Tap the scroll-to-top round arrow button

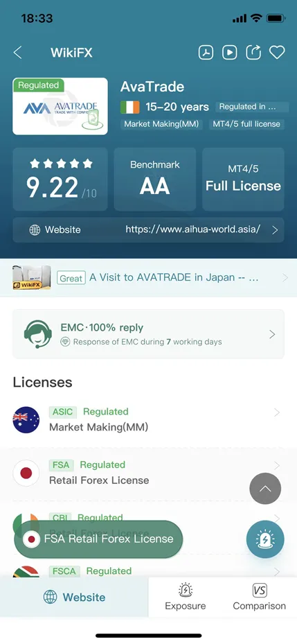265,489
